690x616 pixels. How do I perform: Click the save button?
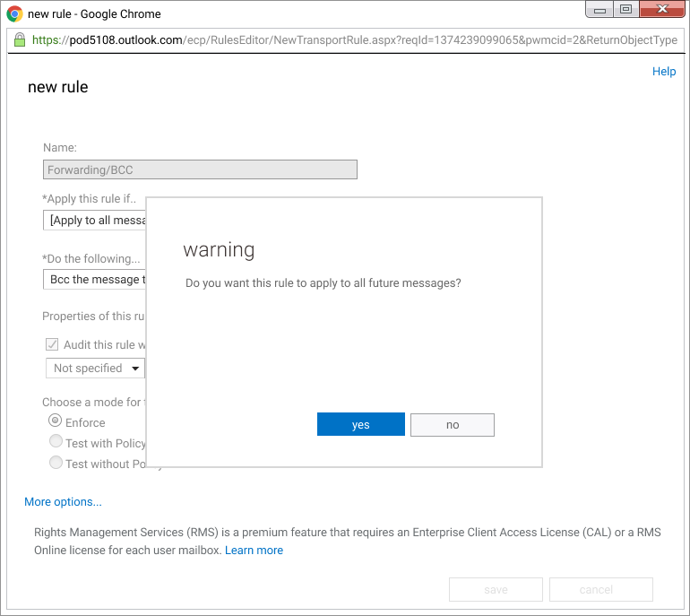point(496,589)
